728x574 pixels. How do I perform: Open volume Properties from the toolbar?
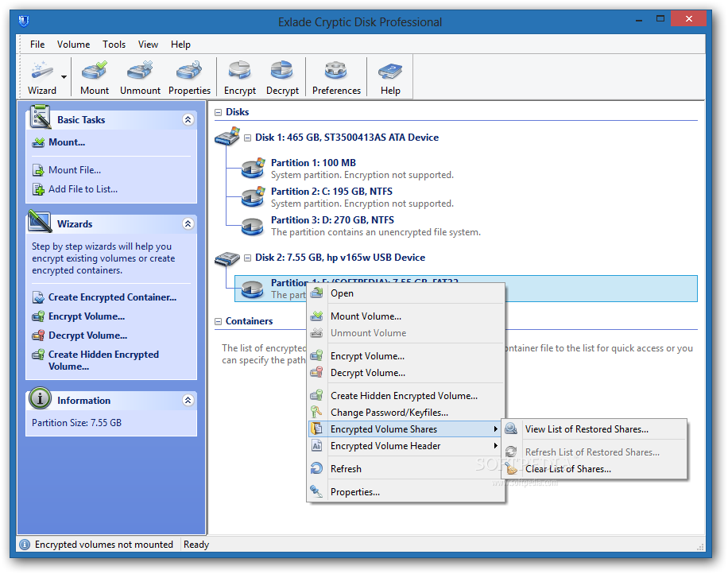189,78
